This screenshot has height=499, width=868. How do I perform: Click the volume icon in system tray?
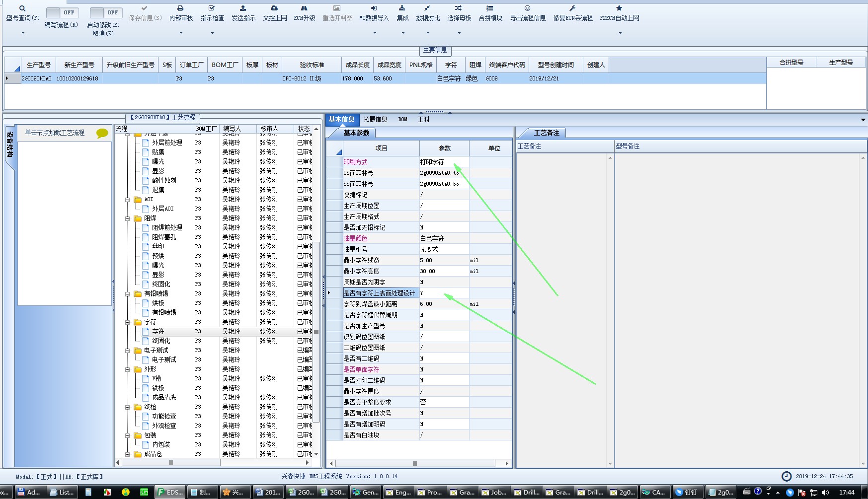[x=825, y=492]
